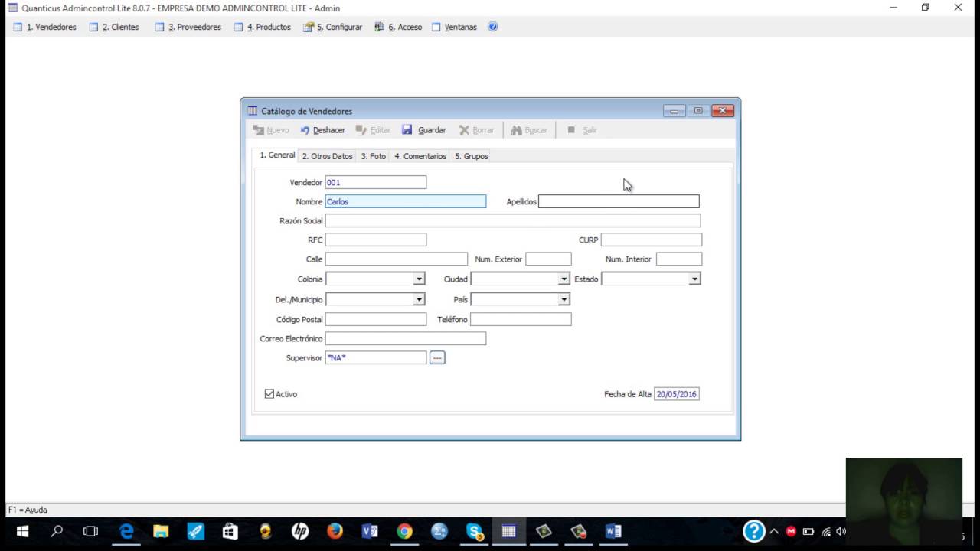Viewport: 980px width, 551px height.
Task: Save the vendor with Guardar
Action: [x=424, y=130]
